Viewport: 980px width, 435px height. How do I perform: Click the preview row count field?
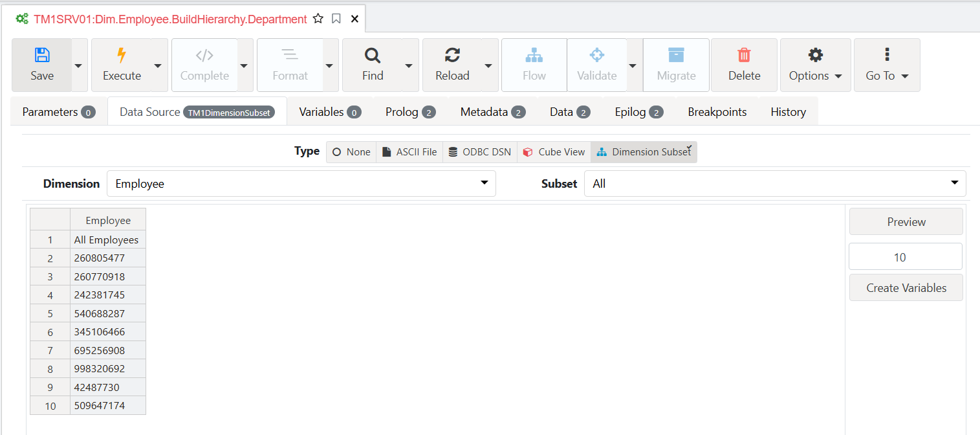click(x=906, y=257)
